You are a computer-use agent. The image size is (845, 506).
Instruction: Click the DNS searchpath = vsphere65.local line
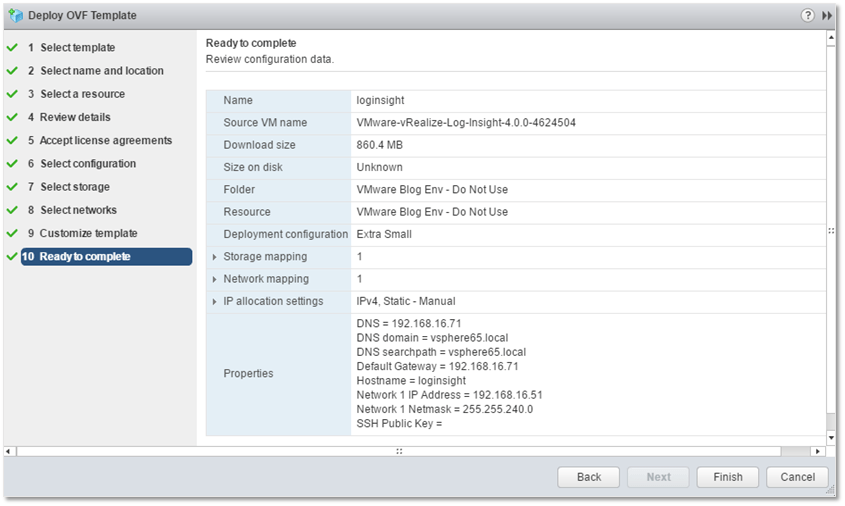pyautogui.click(x=441, y=352)
